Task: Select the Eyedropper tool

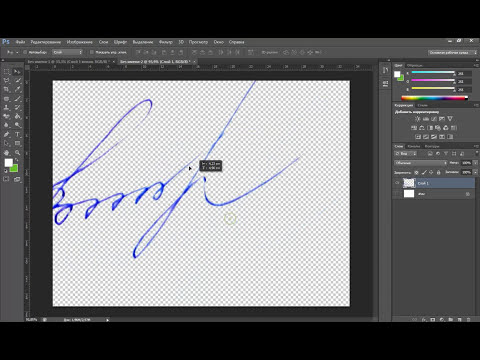Action: coord(17,89)
